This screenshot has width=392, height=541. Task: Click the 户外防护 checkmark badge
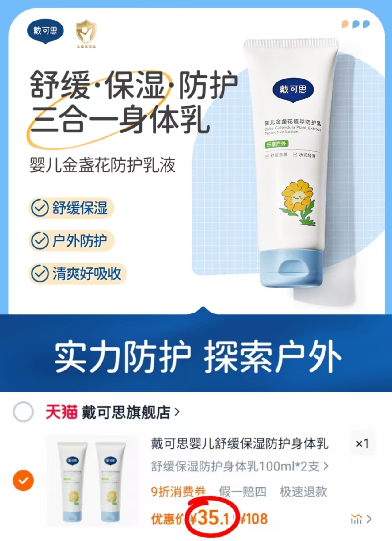71,241
